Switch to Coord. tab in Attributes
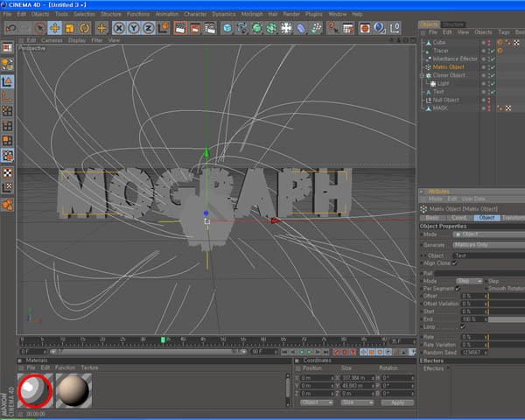The width and height of the screenshot is (525, 420). 459,218
